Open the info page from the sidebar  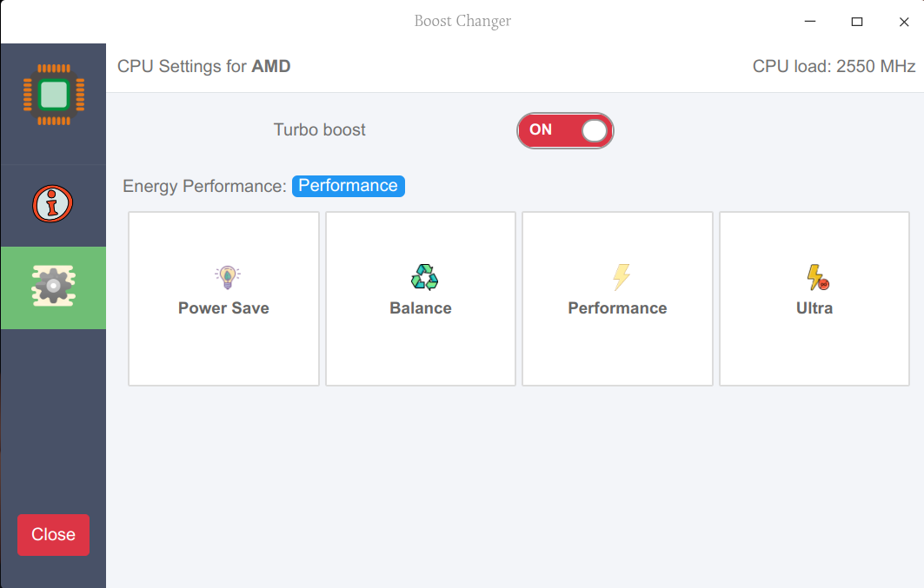pyautogui.click(x=53, y=205)
